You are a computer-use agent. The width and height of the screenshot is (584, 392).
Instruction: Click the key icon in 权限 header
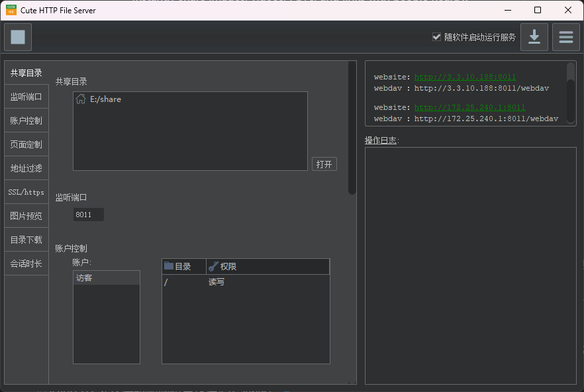pyautogui.click(x=213, y=266)
